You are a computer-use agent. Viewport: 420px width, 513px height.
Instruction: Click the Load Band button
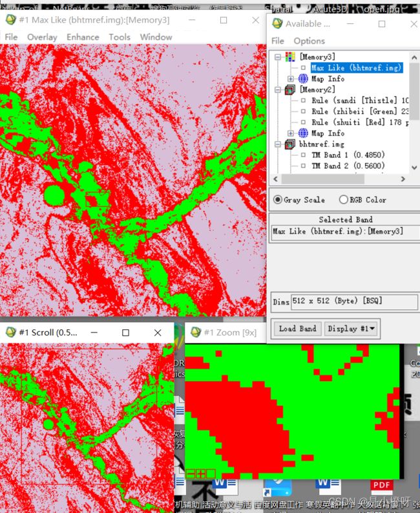click(297, 329)
